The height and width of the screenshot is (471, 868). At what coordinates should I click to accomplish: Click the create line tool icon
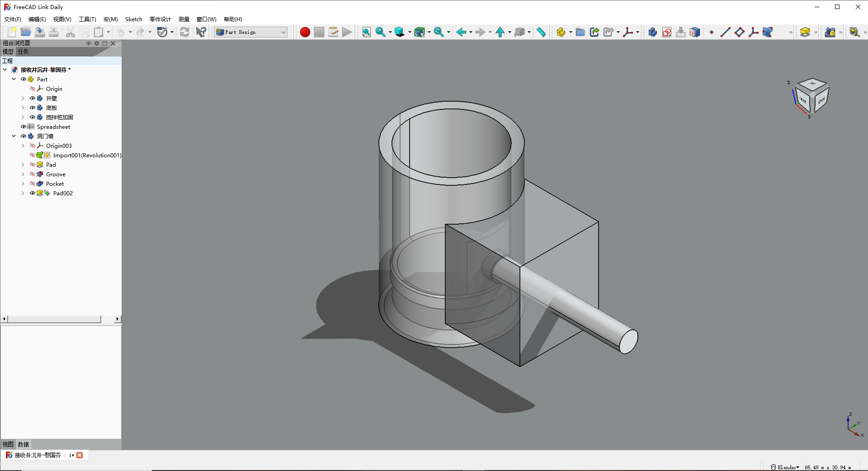click(x=725, y=32)
